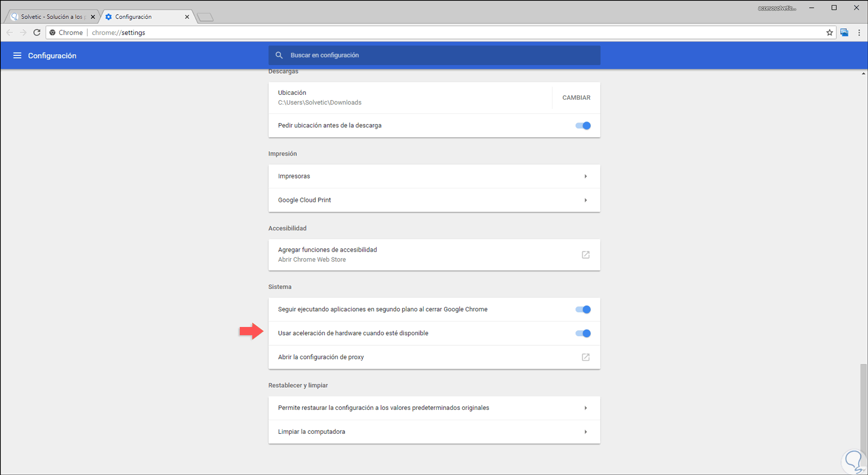Open accessibility Chrome Web Store external link icon
868x475 pixels.
coord(585,255)
